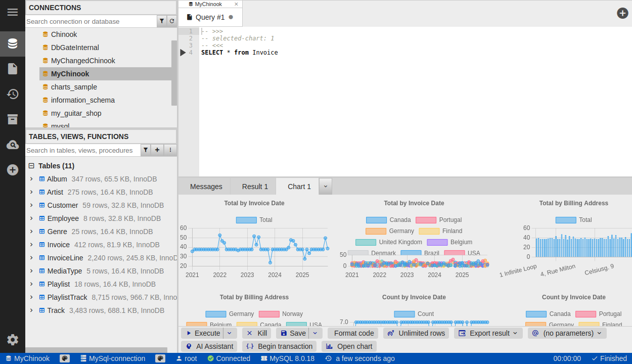Open the query history sidebar icon

tap(13, 94)
